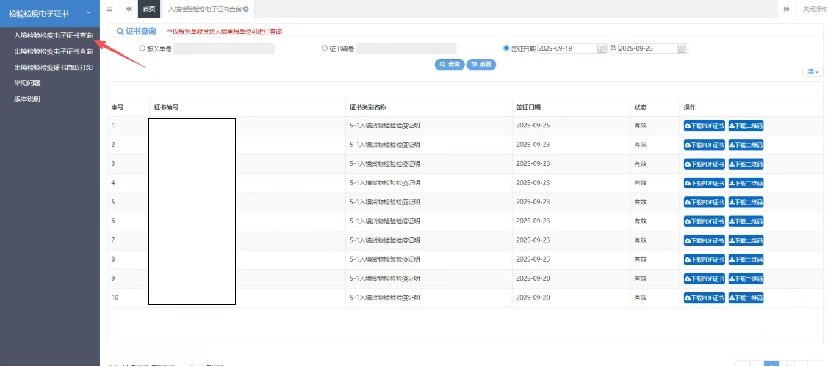Select the 报关单号 radio button

tap(142, 48)
